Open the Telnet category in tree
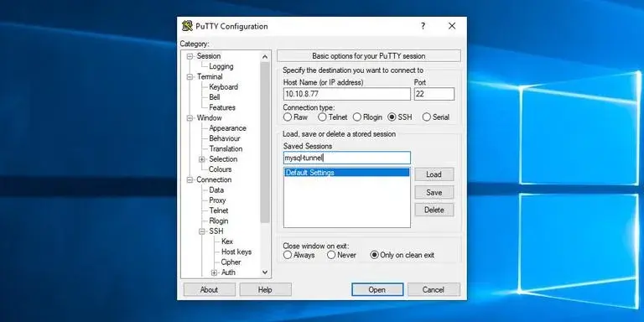 219,210
